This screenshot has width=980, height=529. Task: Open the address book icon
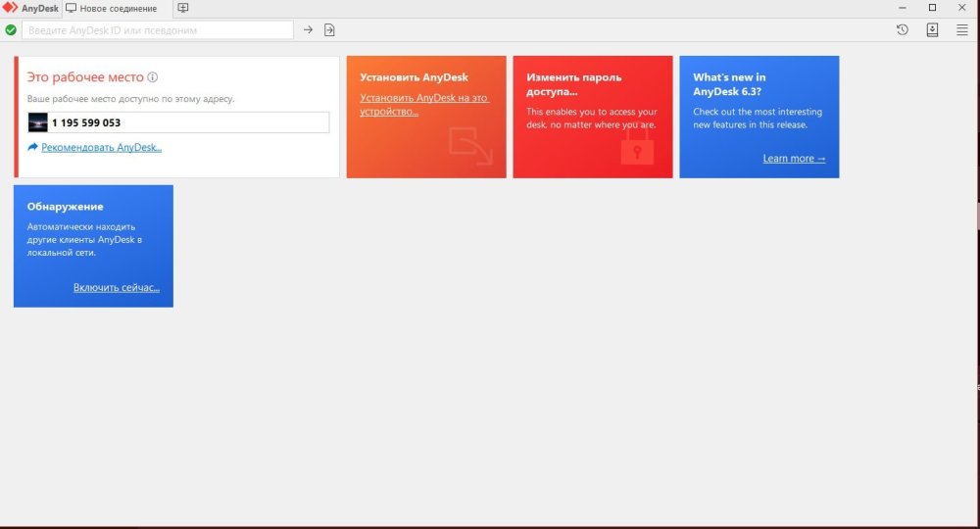(x=932, y=30)
